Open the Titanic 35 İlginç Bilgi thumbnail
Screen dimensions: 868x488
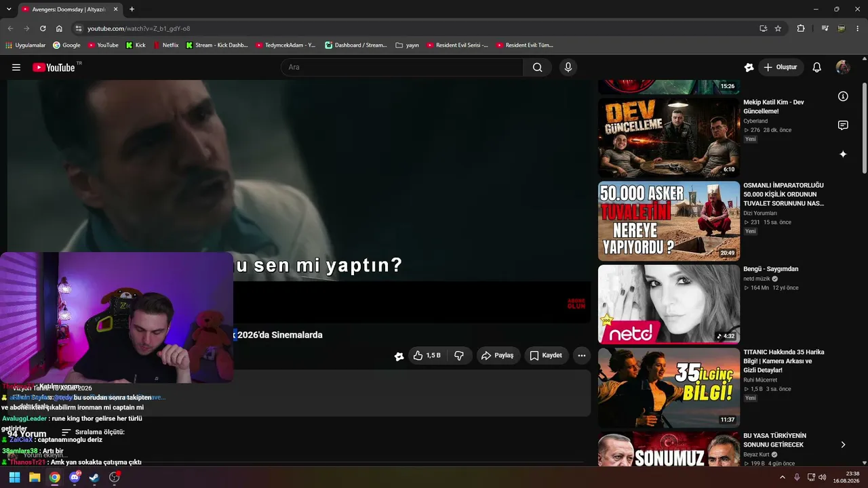[x=669, y=388]
